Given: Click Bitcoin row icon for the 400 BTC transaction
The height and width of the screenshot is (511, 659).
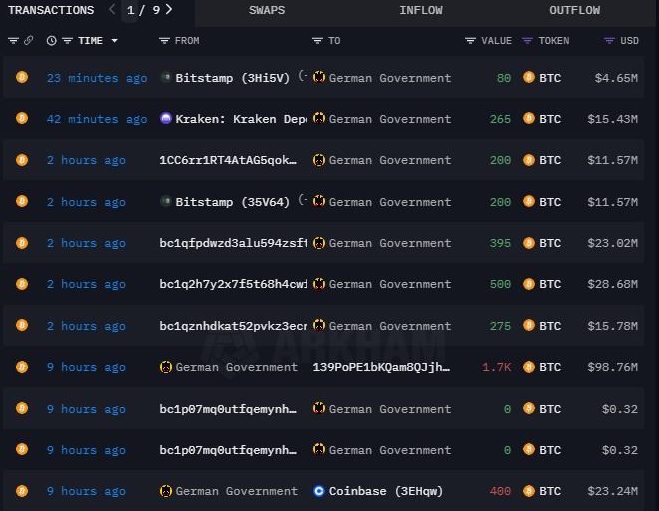Looking at the screenshot, I should tap(22, 491).
